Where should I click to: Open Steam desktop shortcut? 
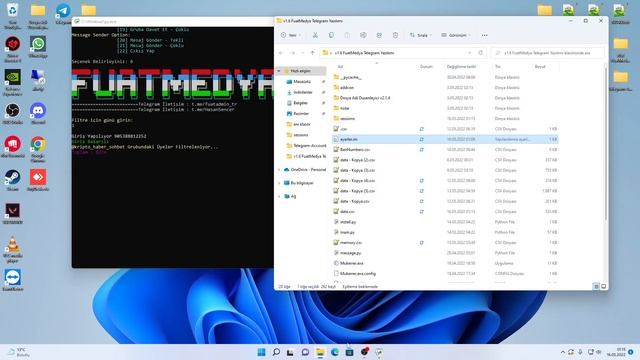click(x=13, y=180)
